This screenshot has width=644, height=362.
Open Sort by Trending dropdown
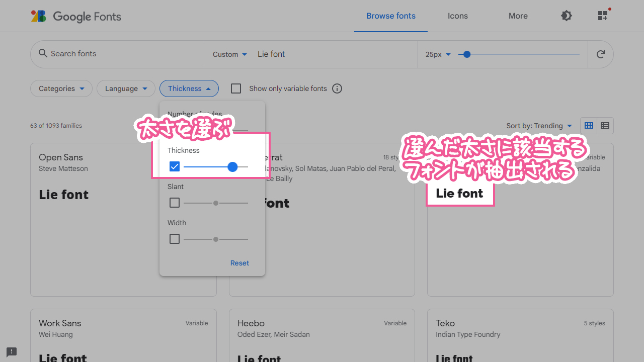[539, 126]
